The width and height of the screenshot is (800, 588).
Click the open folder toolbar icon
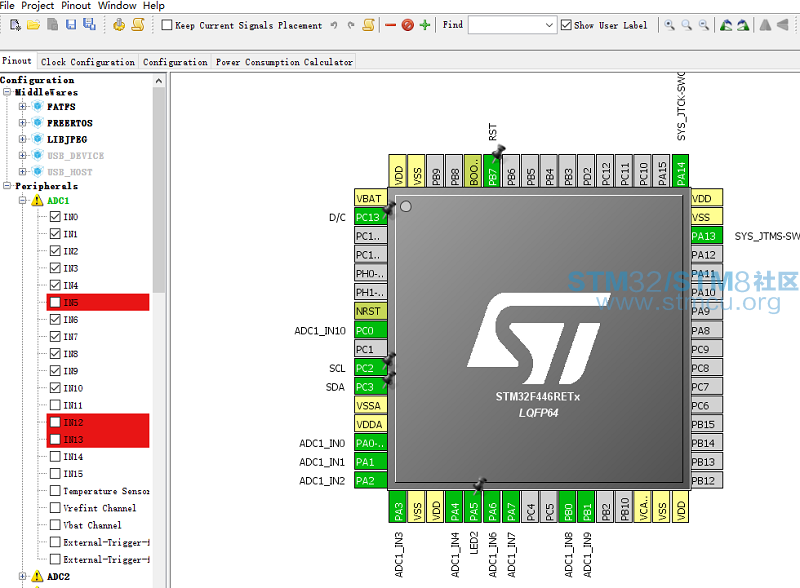[34, 24]
